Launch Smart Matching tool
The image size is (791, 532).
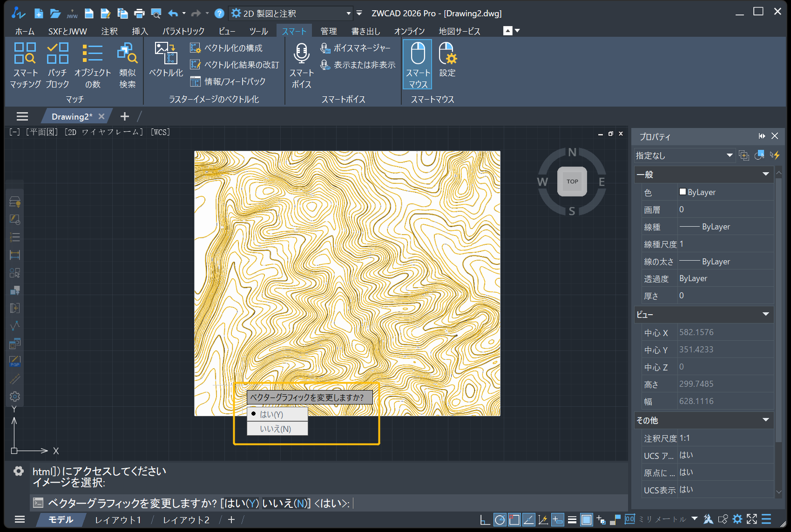tap(25, 65)
